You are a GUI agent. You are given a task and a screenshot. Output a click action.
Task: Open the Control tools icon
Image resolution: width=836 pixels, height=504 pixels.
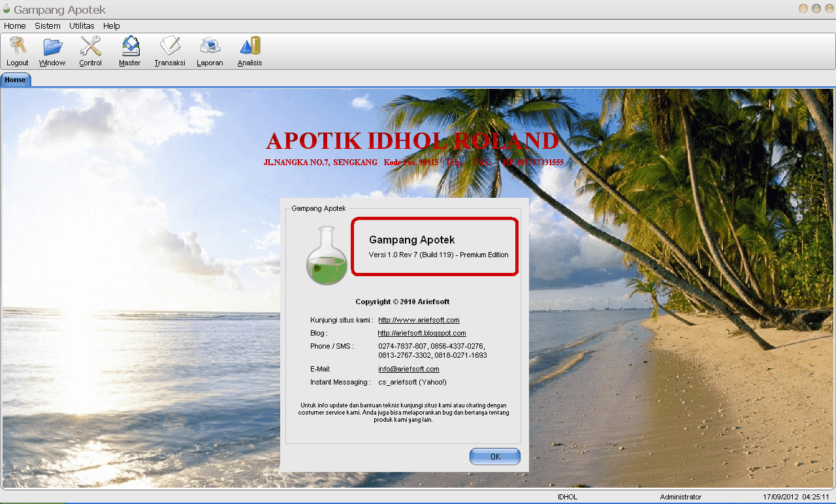(x=90, y=46)
